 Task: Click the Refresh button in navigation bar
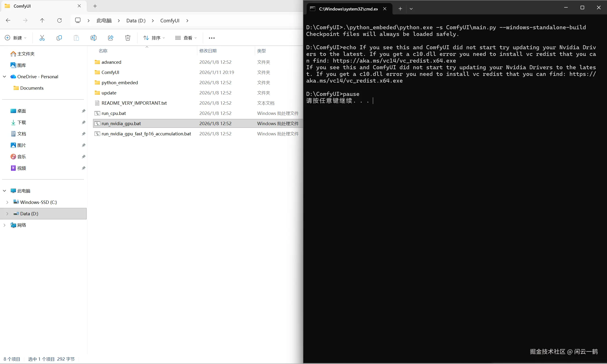point(59,20)
